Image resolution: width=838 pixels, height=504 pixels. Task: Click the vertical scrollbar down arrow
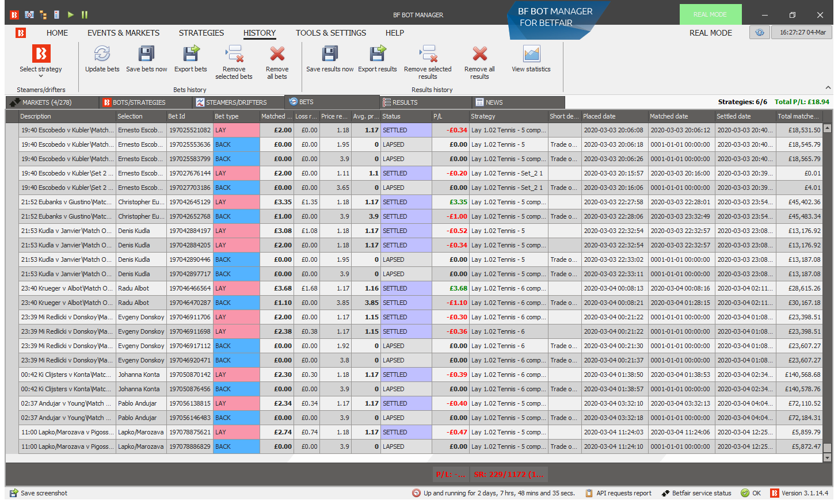(827, 458)
